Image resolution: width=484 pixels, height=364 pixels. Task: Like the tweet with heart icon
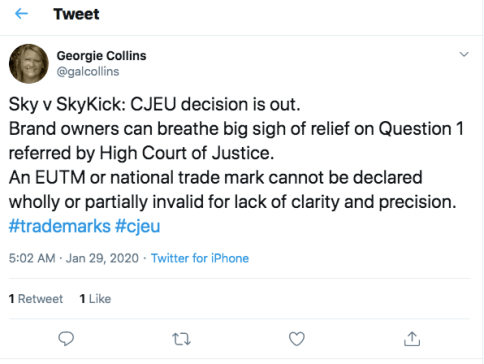tap(297, 339)
